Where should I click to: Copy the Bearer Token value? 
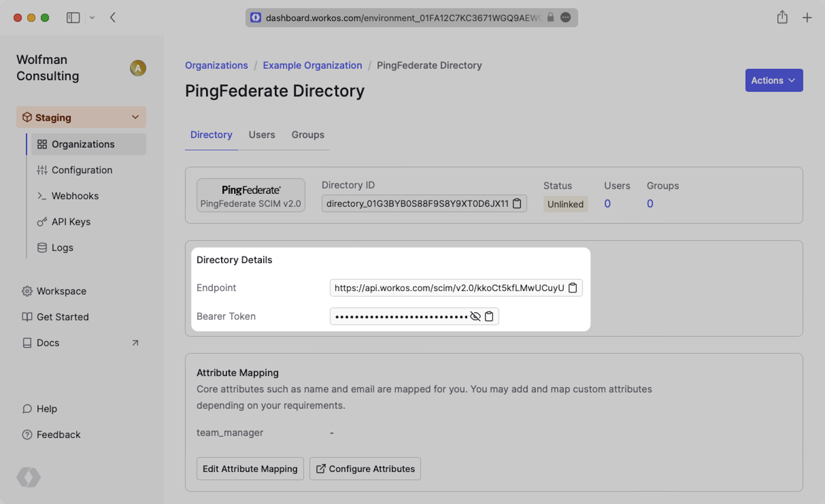coord(489,316)
